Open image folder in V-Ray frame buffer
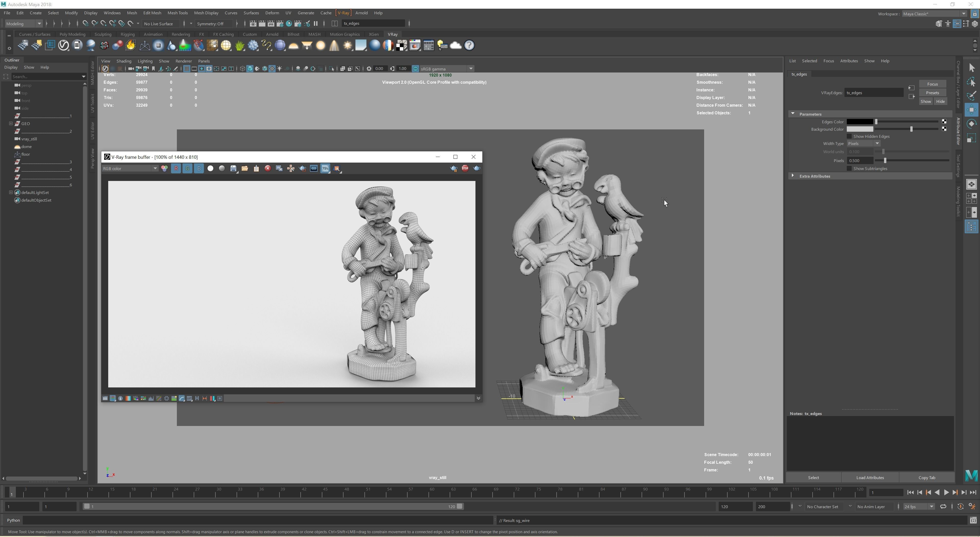 coord(245,169)
